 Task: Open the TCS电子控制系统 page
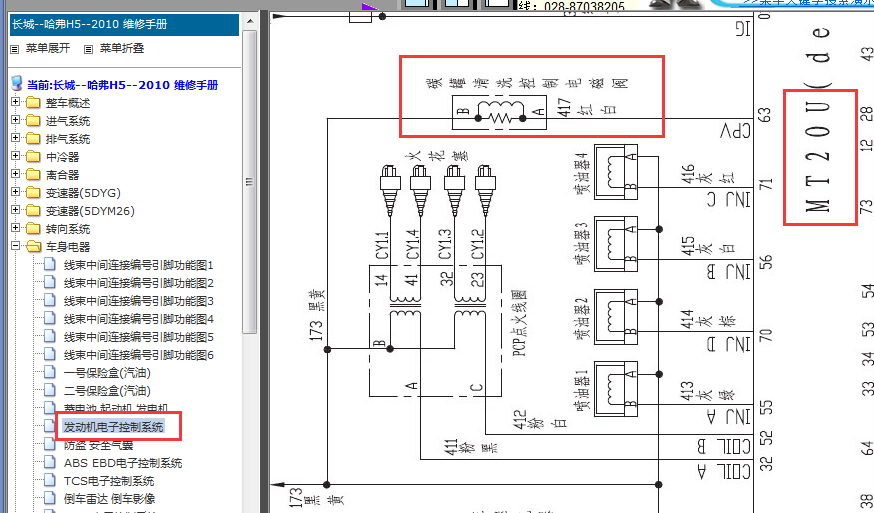[x=109, y=481]
